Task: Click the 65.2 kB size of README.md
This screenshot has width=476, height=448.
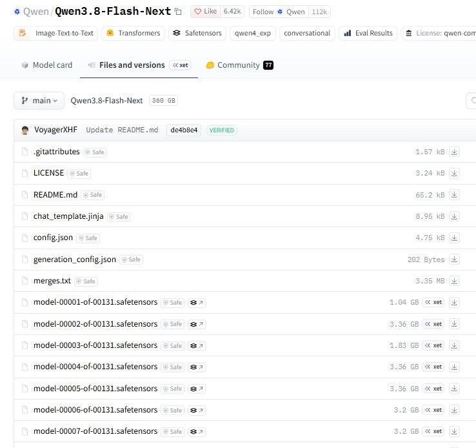Action: point(430,195)
